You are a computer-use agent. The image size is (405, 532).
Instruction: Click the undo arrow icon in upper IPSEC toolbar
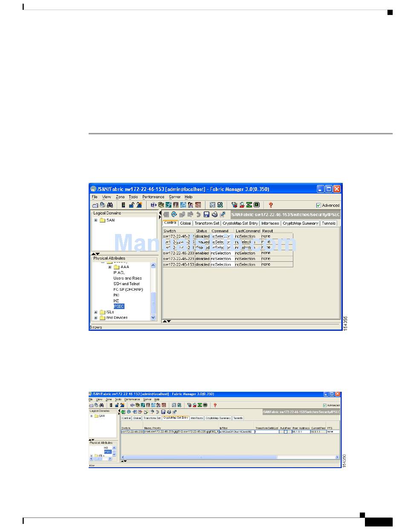click(198, 214)
